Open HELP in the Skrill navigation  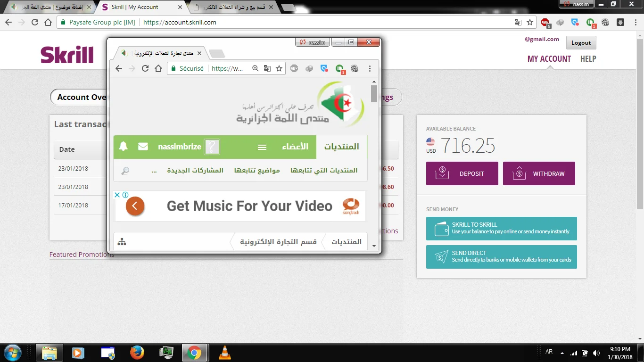[x=588, y=59]
